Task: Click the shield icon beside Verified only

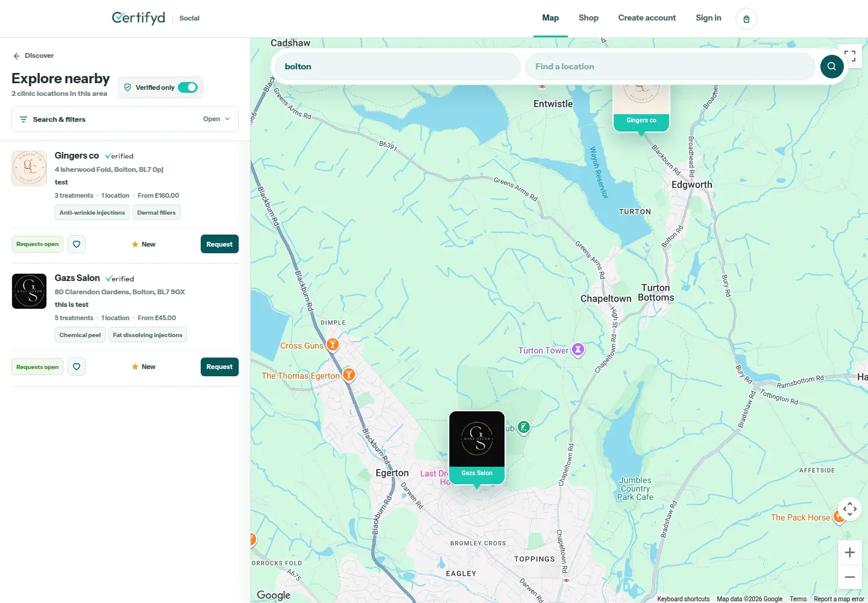Action: [x=128, y=87]
